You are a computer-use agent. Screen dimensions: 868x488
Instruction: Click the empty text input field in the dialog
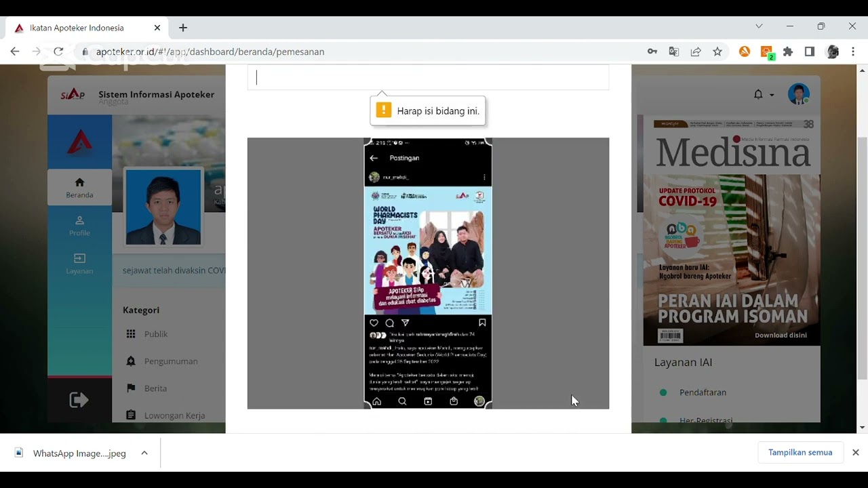coord(428,78)
